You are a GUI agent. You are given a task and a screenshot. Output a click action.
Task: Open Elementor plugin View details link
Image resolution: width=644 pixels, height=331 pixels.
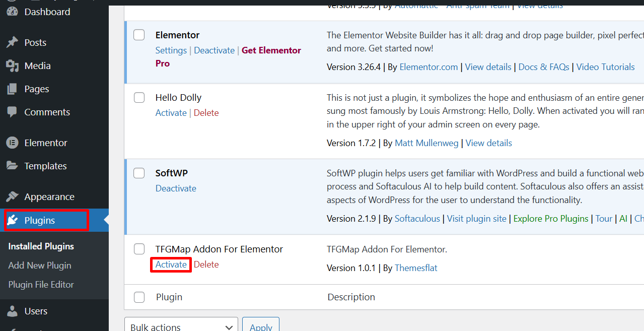pos(488,67)
